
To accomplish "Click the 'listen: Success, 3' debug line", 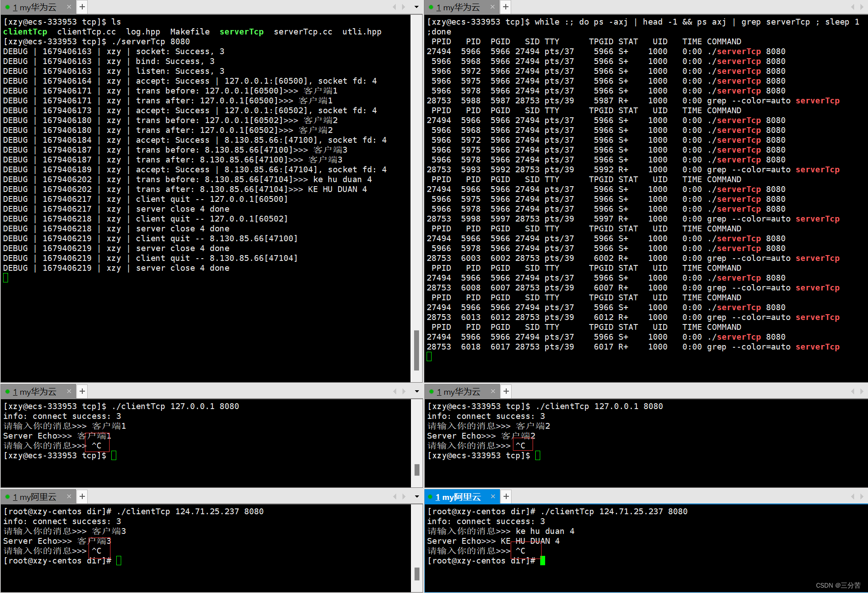I will (114, 71).
